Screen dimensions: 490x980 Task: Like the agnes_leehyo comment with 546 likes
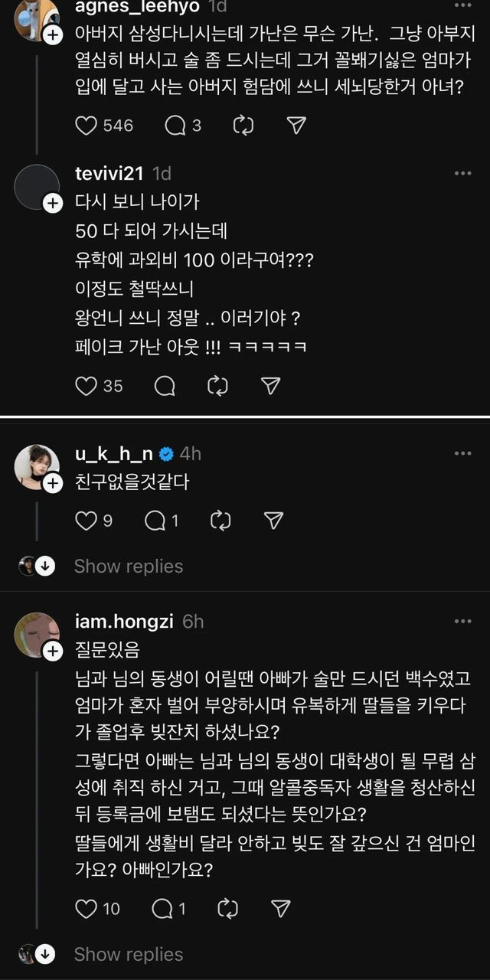click(87, 126)
